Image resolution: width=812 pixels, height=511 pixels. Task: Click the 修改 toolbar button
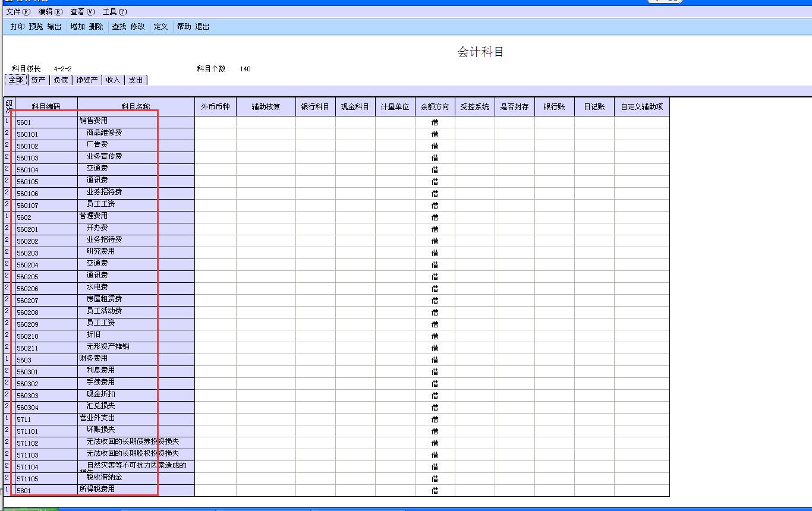pyautogui.click(x=137, y=27)
